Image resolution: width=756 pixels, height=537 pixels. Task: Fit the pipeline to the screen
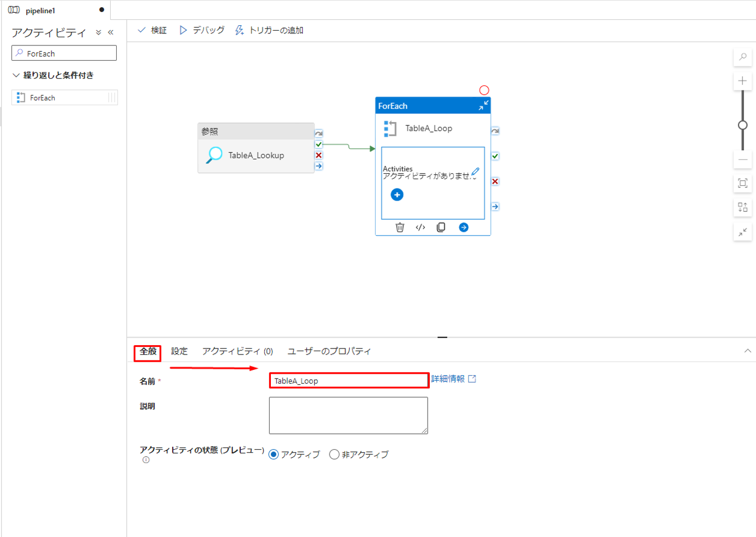[743, 183]
